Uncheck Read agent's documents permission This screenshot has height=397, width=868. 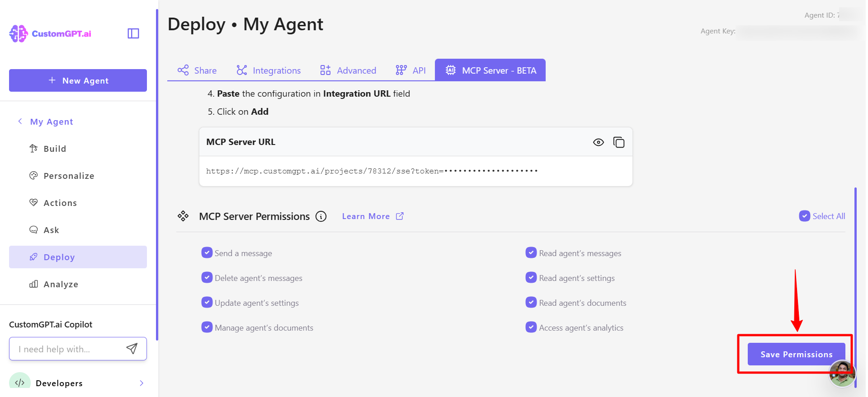[x=531, y=302]
